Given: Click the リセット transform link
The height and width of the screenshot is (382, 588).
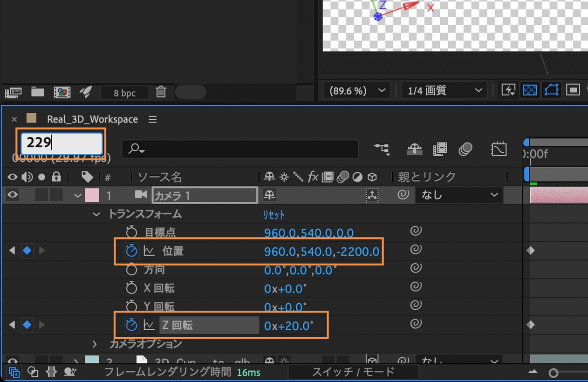Looking at the screenshot, I should [x=274, y=215].
